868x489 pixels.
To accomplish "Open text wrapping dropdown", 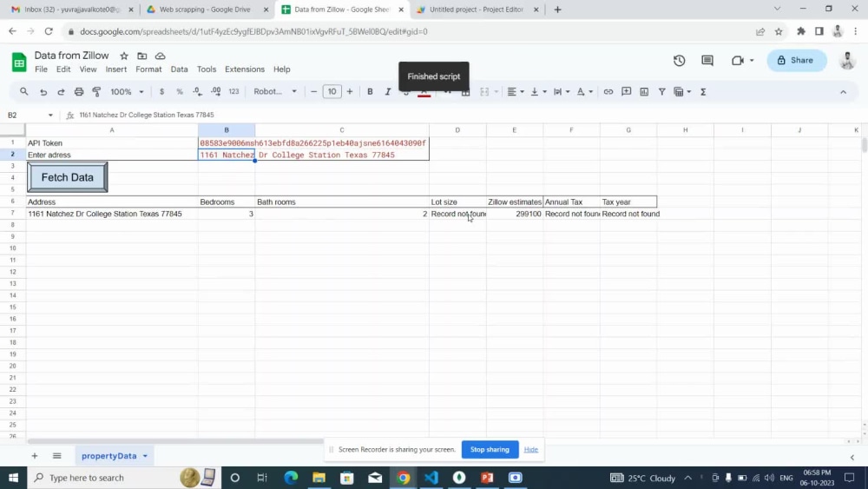I will pos(562,92).
